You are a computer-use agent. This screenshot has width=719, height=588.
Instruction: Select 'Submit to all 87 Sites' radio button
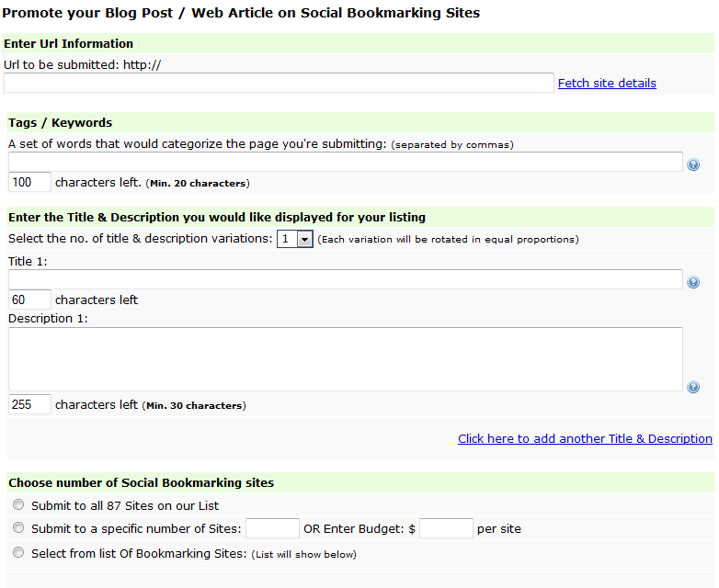[x=18, y=504]
